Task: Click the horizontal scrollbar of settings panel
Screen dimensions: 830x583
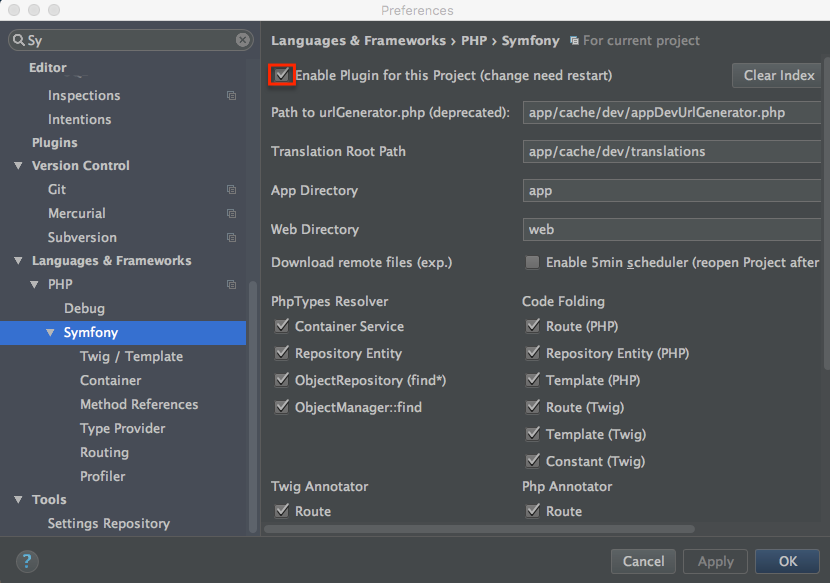Action: (x=480, y=529)
